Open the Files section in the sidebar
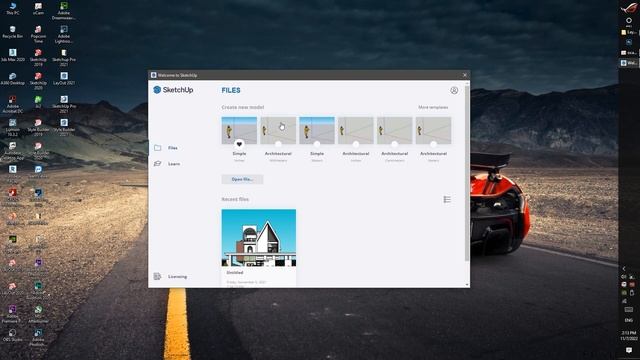The height and width of the screenshot is (360, 640). [166, 148]
